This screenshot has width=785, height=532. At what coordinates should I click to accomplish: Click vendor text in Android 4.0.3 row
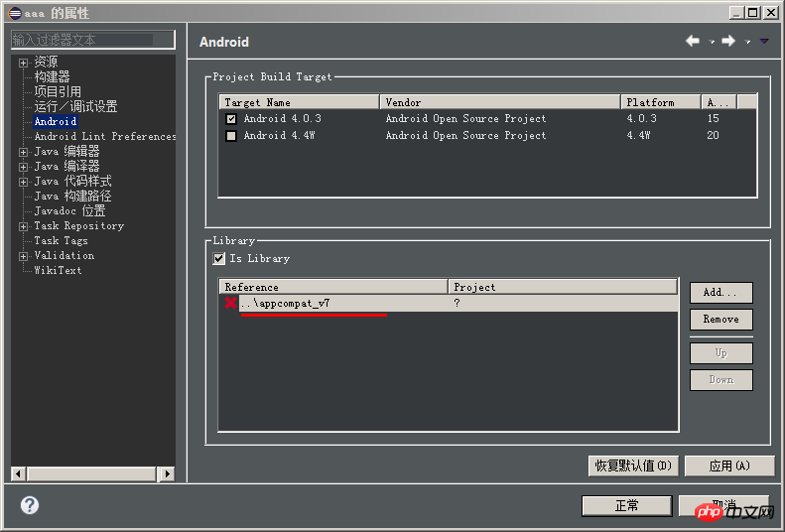click(465, 119)
